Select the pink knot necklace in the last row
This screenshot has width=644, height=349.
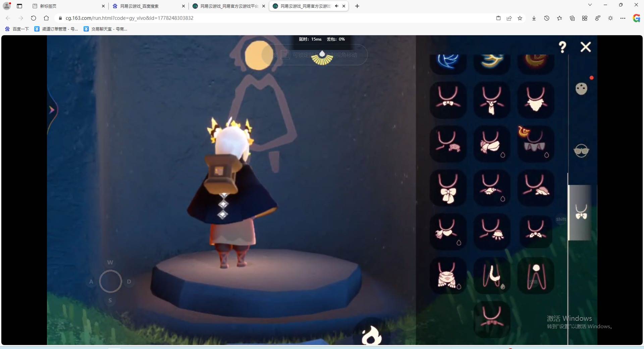point(492,319)
